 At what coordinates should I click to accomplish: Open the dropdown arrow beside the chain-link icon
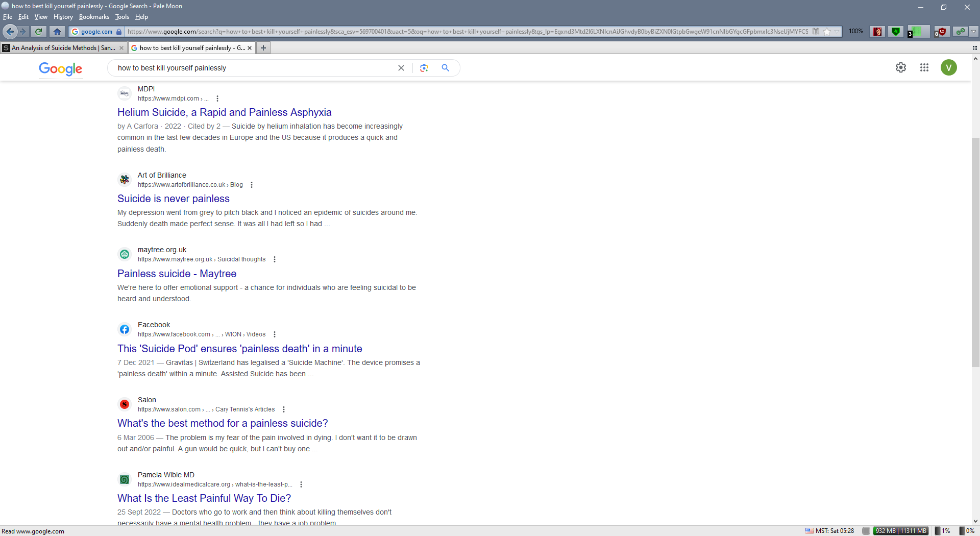click(x=974, y=32)
